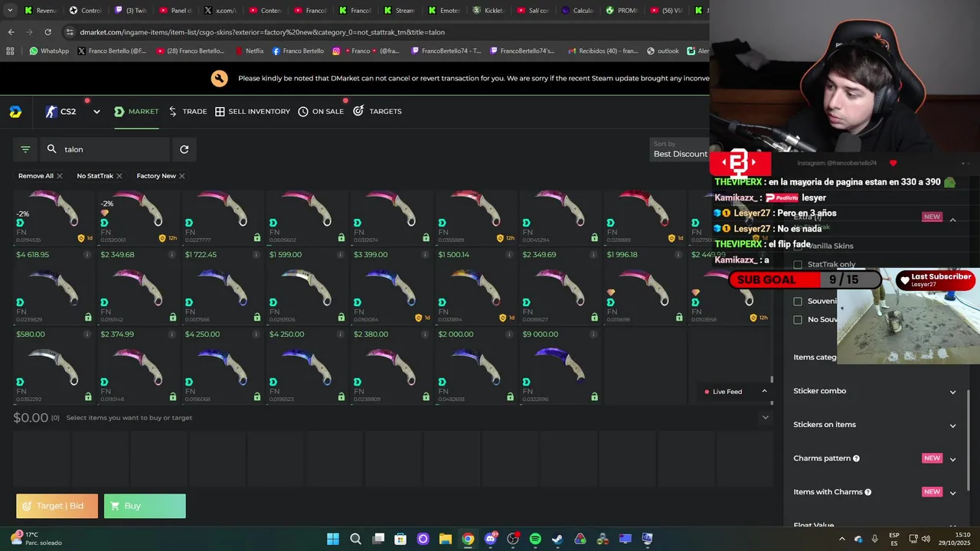
Task: Select the Talon knife with float 0.0194535
Action: (54, 217)
